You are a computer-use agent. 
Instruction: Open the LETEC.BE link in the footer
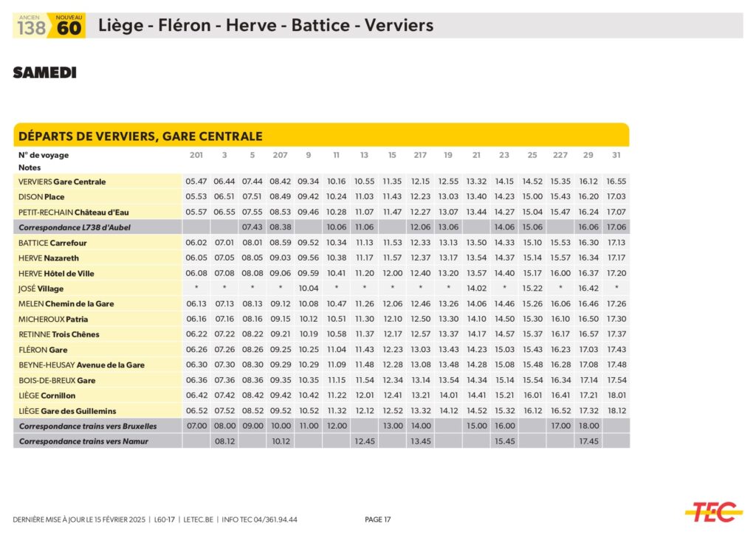pos(199,520)
